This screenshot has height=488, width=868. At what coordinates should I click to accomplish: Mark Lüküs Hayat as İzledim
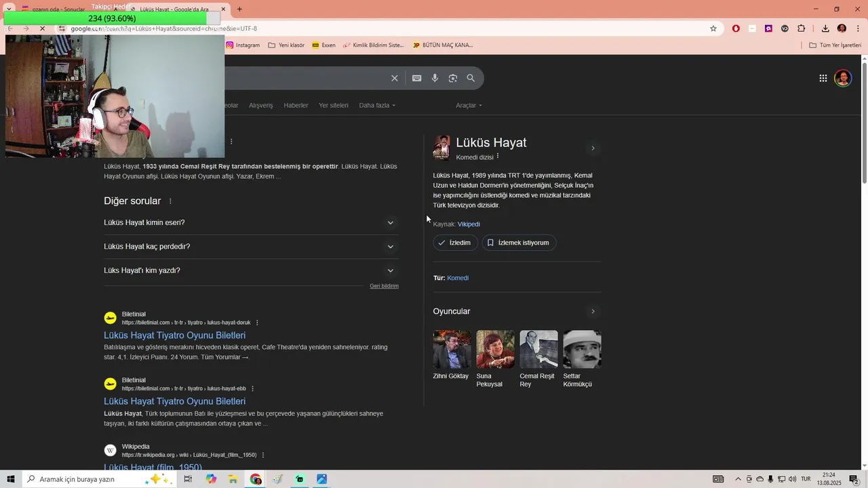point(456,243)
